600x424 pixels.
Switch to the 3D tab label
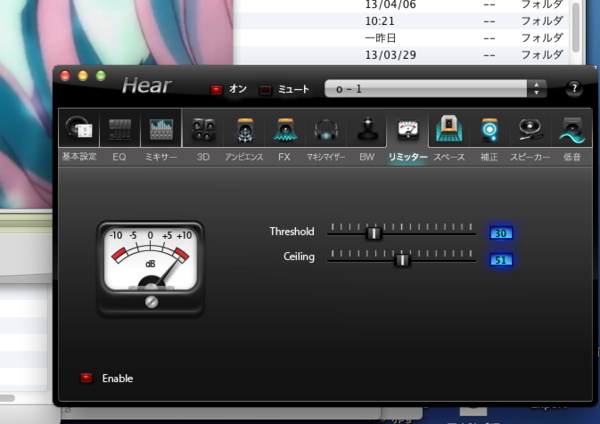(x=203, y=157)
